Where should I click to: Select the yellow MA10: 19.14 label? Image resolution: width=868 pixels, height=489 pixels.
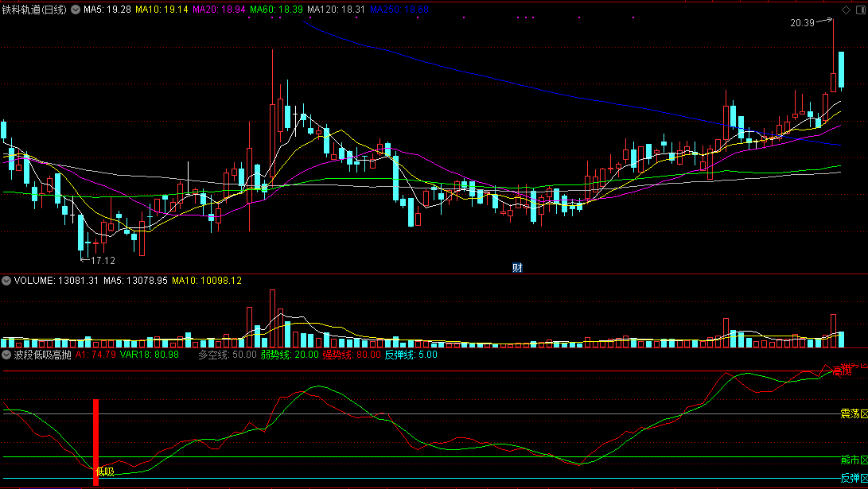point(162,10)
